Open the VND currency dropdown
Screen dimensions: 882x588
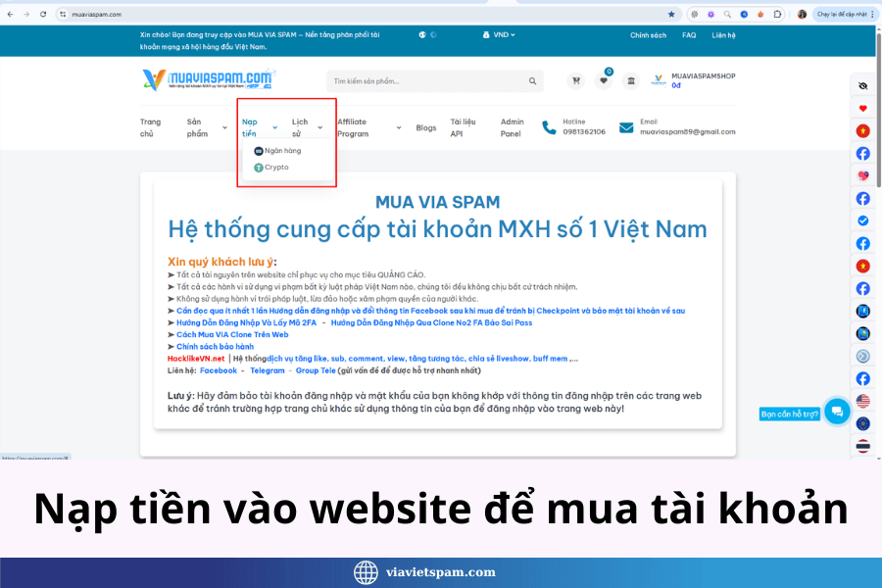pos(499,35)
